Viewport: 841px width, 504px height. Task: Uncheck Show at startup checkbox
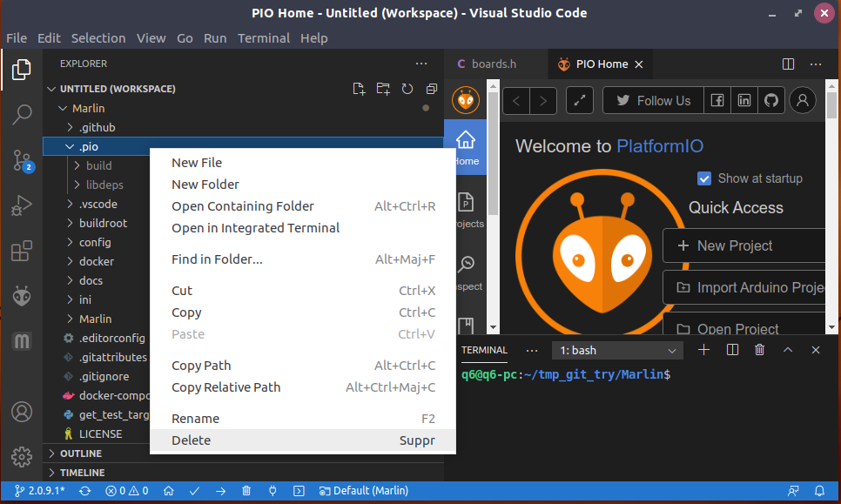[703, 178]
